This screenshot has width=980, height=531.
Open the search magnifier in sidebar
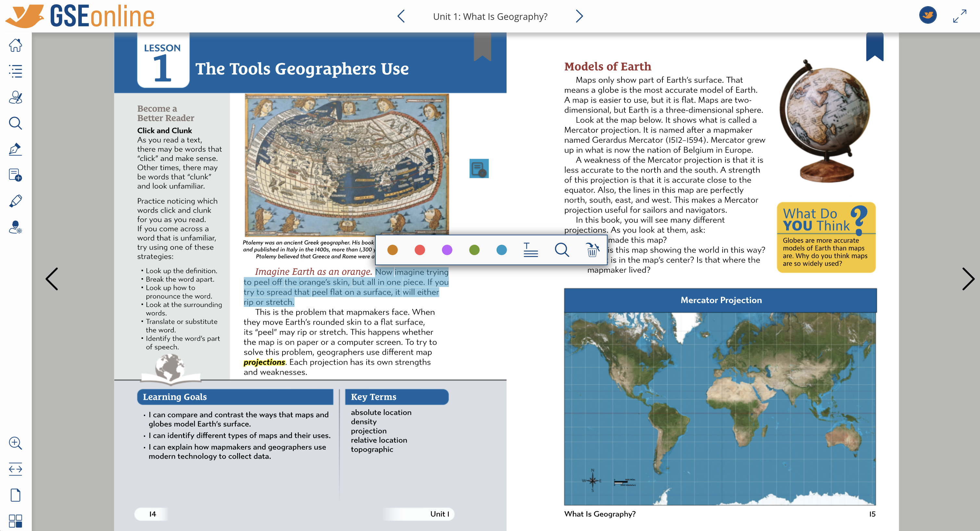(x=16, y=123)
